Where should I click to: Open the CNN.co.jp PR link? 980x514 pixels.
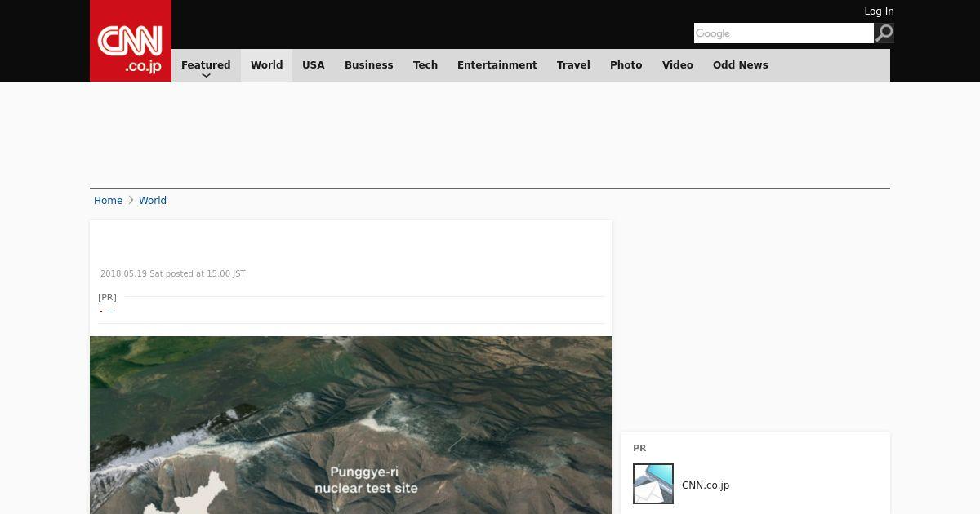coord(706,485)
